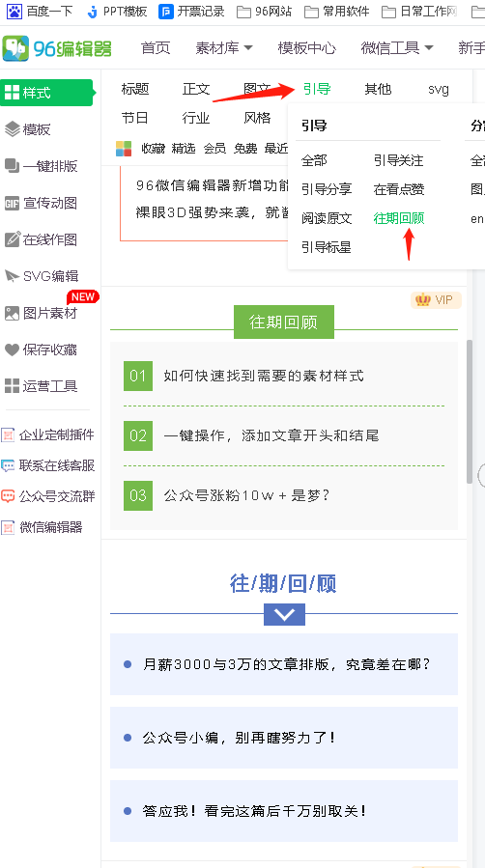485x868 pixels.
Task: Expand the 微信工具 dropdown menu
Action: tap(396, 48)
